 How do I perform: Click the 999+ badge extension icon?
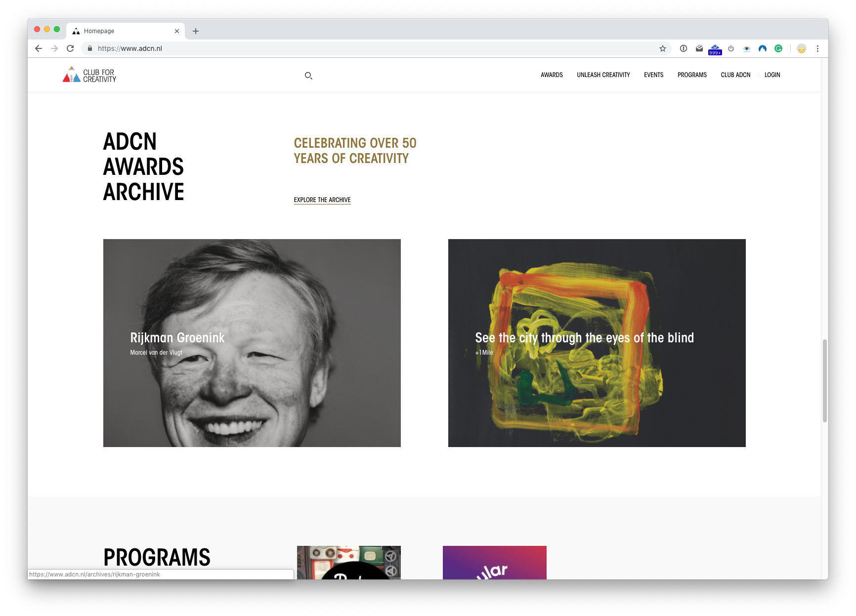pos(715,48)
